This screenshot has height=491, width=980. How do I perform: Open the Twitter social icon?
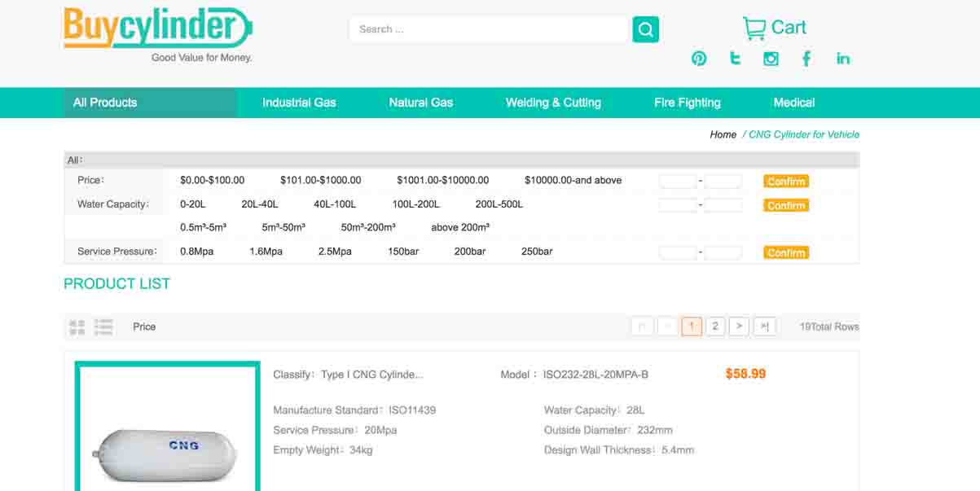(x=735, y=59)
